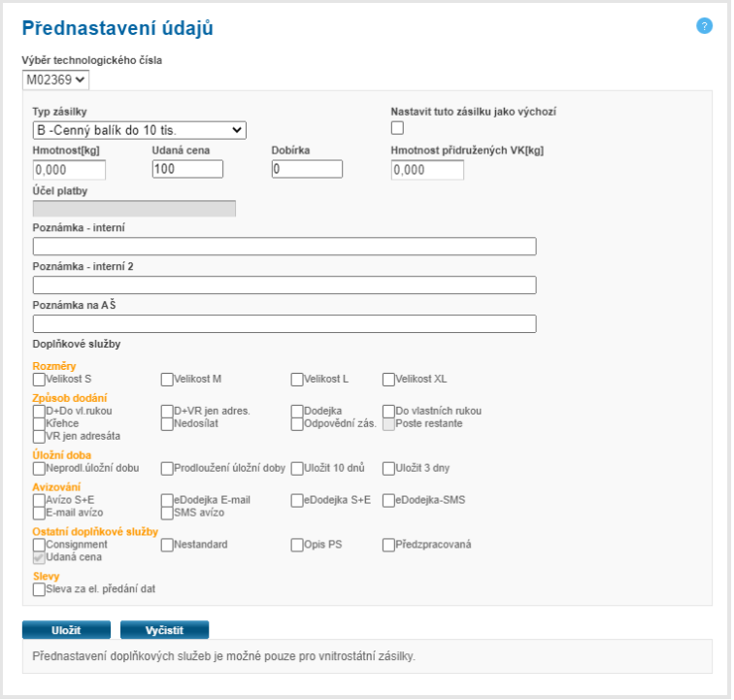734x700 pixels.
Task: Enable the default shipment checkbox
Action: (397, 128)
